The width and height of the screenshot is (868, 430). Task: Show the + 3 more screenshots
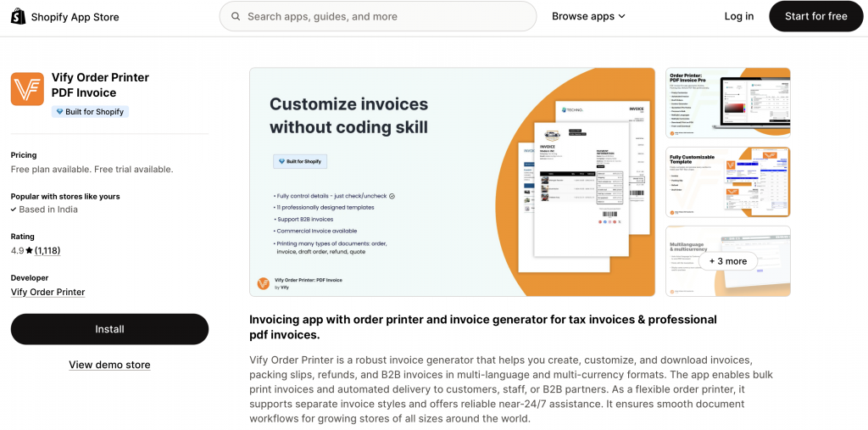(728, 261)
